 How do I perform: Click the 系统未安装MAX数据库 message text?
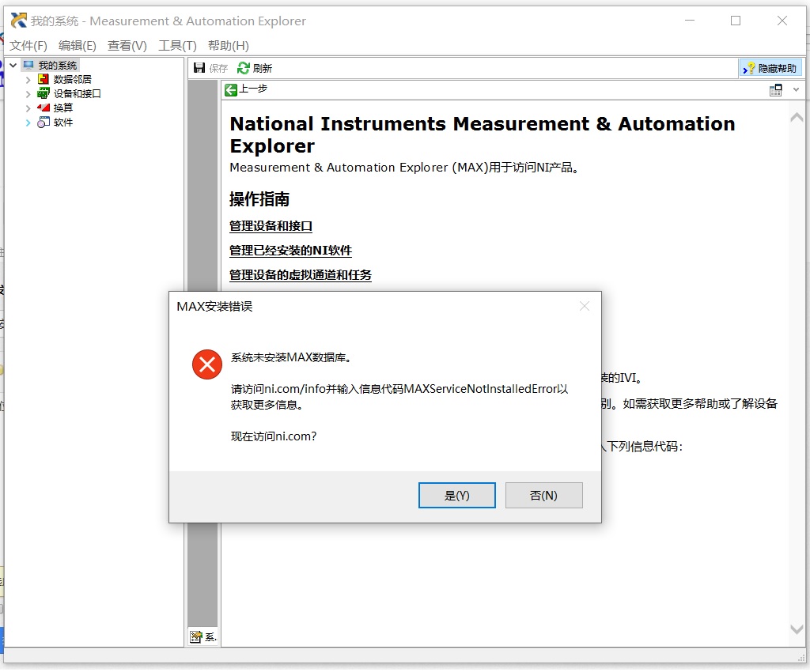(291, 357)
